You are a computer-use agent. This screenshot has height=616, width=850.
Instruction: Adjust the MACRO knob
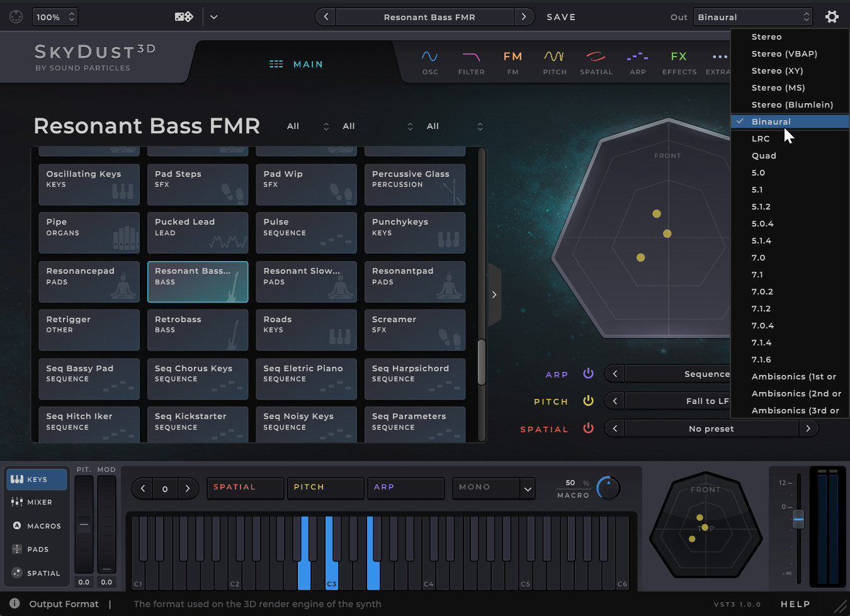click(608, 488)
